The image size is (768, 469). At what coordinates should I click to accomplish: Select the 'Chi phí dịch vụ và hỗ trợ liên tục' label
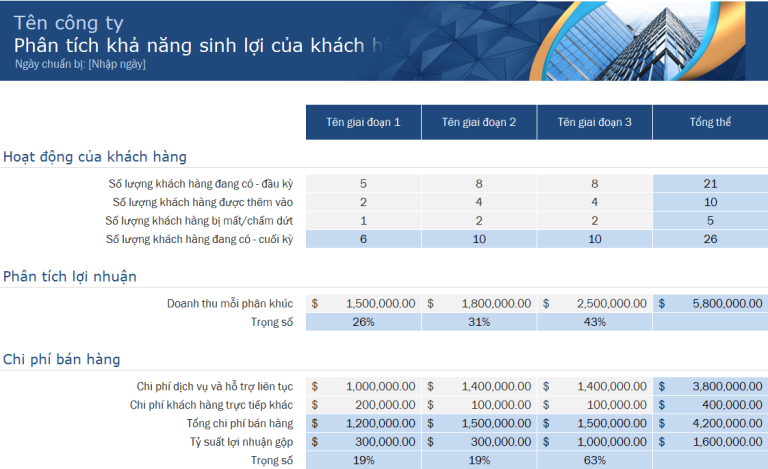(x=214, y=386)
